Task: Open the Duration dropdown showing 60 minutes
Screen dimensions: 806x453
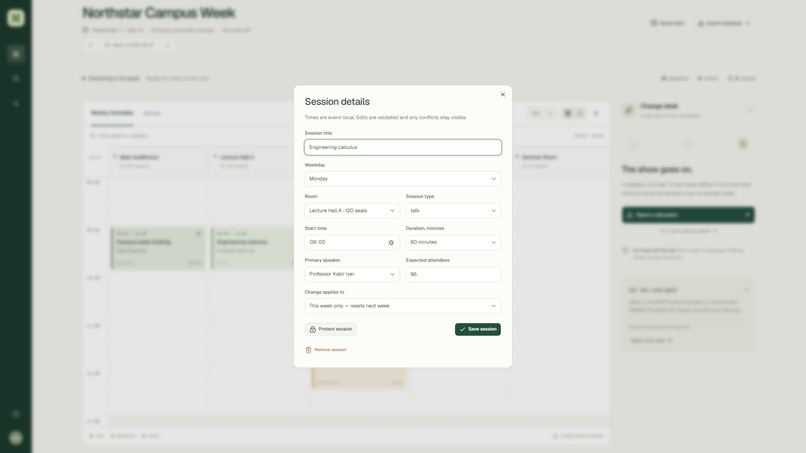Action: (453, 242)
